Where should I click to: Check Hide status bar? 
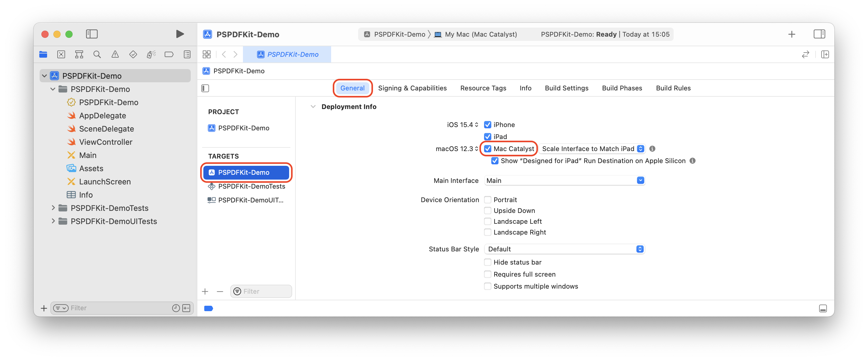point(487,262)
